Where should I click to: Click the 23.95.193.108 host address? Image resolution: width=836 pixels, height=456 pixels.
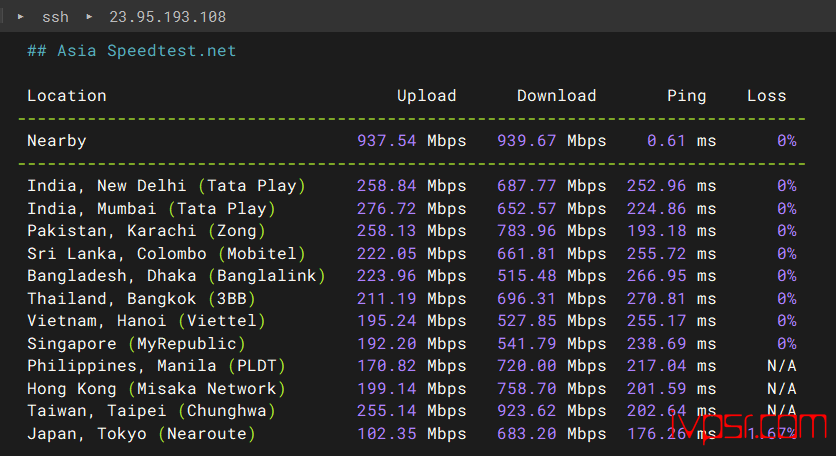[x=167, y=17]
